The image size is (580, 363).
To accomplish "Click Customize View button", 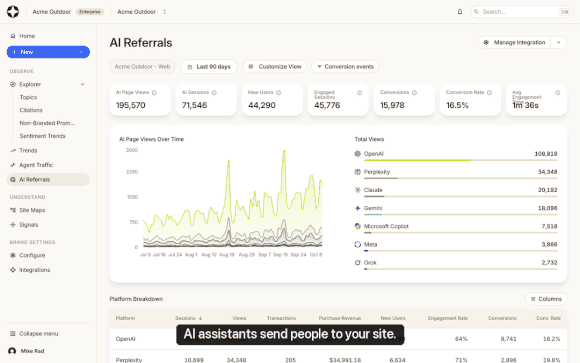I will tap(274, 67).
